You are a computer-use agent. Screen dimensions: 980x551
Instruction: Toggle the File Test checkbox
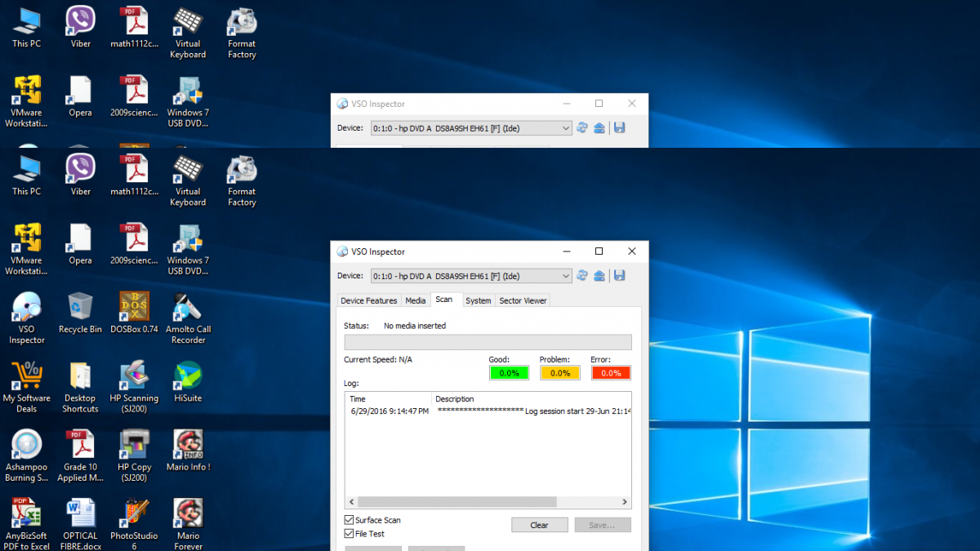(350, 534)
